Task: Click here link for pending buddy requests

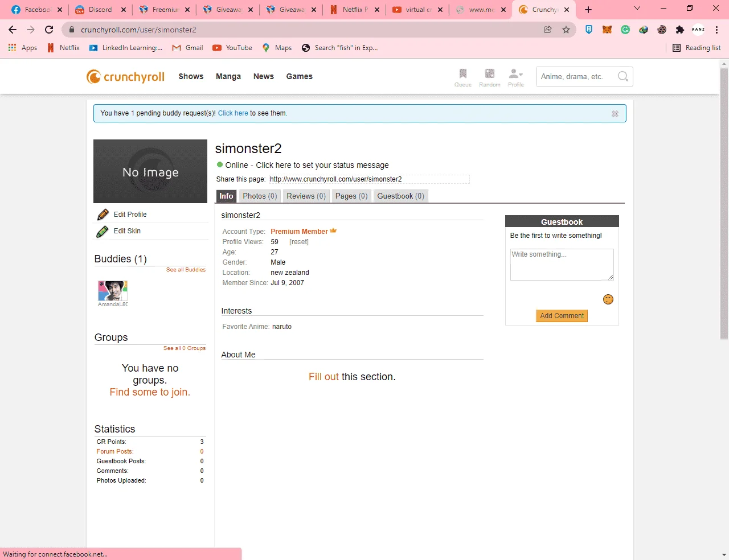Action: pos(233,113)
